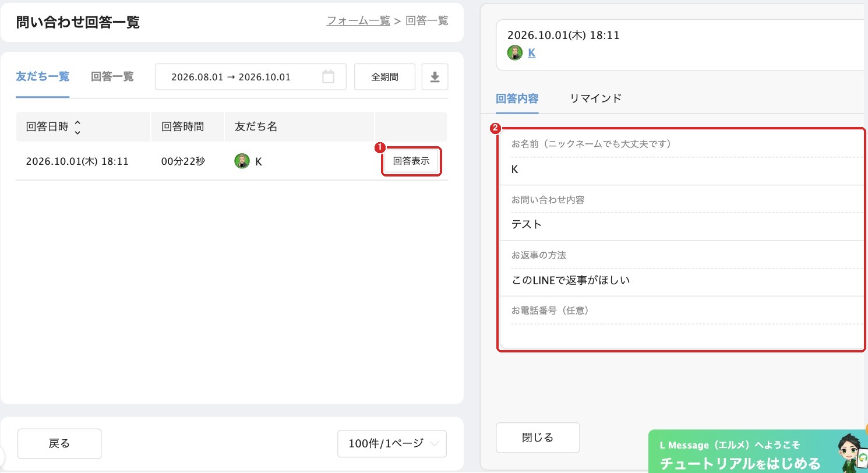
Task: Open the フォーム一覧 breadcrumb link
Action: [x=358, y=21]
